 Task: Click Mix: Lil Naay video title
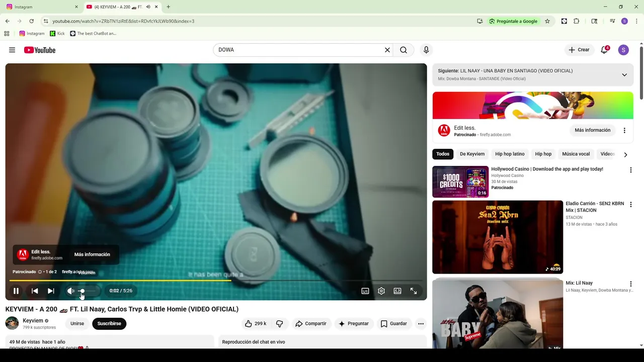click(x=579, y=283)
